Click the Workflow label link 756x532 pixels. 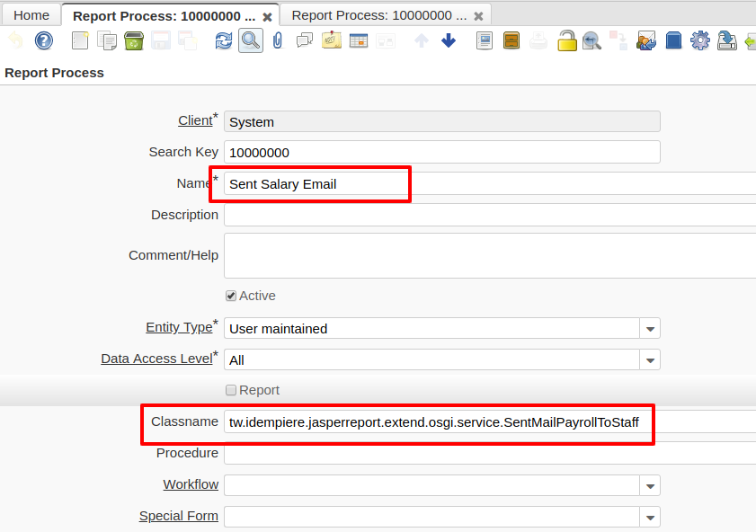pos(191,484)
